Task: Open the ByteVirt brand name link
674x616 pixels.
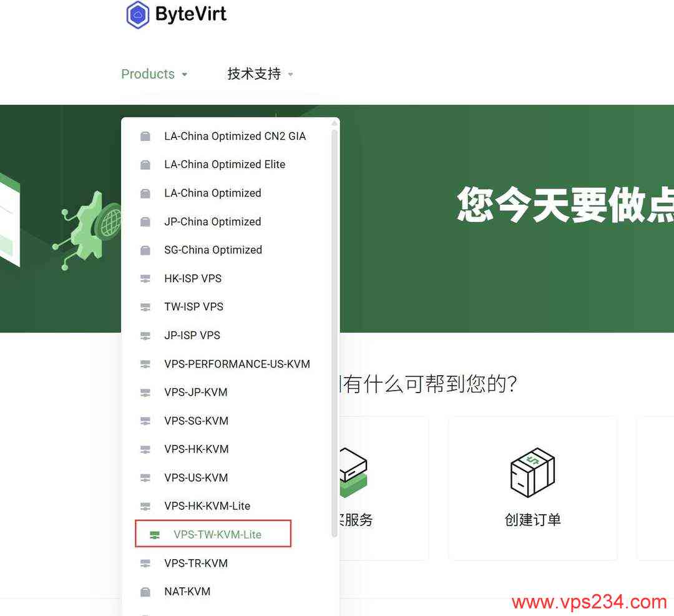Action: (x=190, y=14)
